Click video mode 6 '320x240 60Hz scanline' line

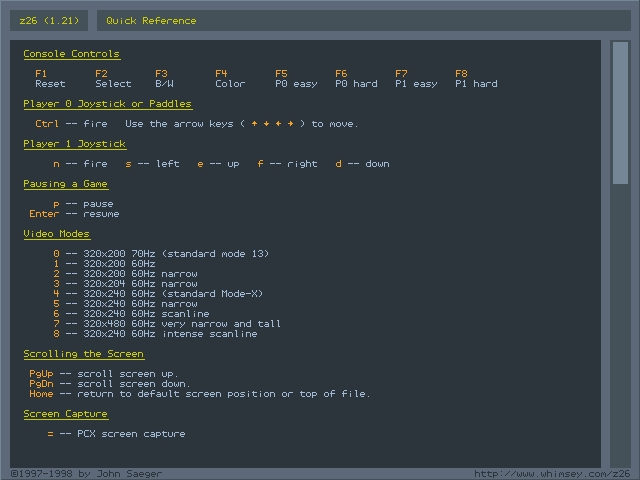pos(131,314)
